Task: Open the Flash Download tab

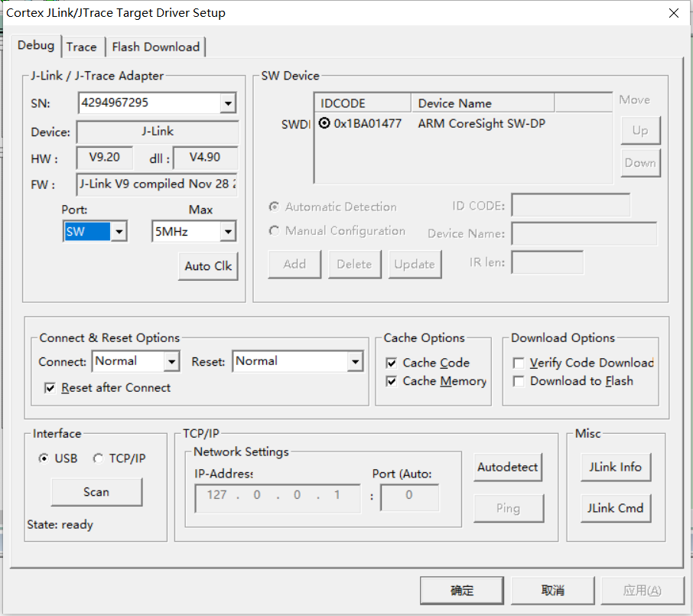Action: 155,47
